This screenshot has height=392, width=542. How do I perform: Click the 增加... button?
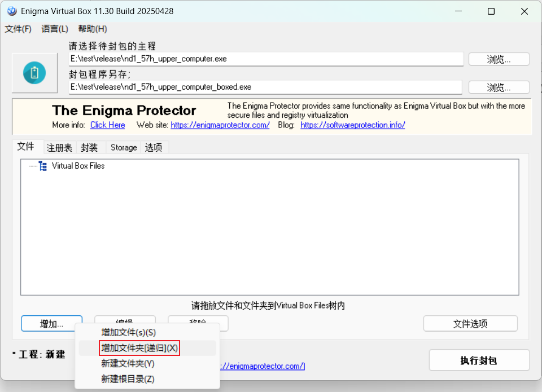tap(51, 324)
